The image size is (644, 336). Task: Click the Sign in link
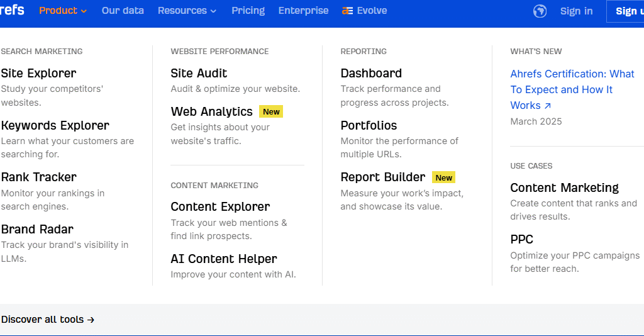coord(576,11)
